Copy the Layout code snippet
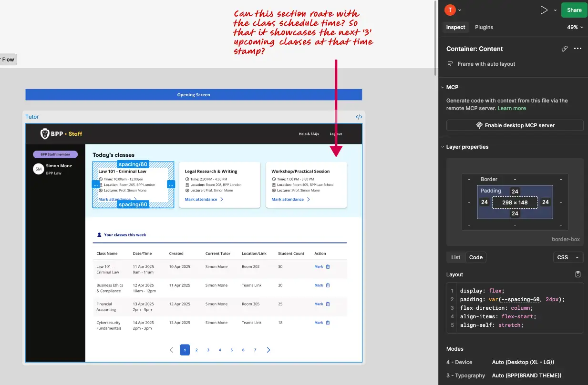This screenshot has width=588, height=385. coord(578,274)
